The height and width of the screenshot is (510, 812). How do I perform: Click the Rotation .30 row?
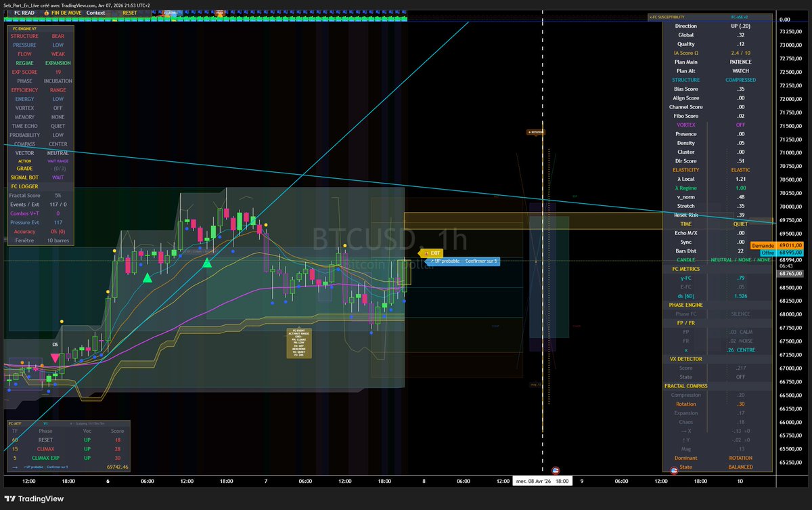tap(717, 404)
